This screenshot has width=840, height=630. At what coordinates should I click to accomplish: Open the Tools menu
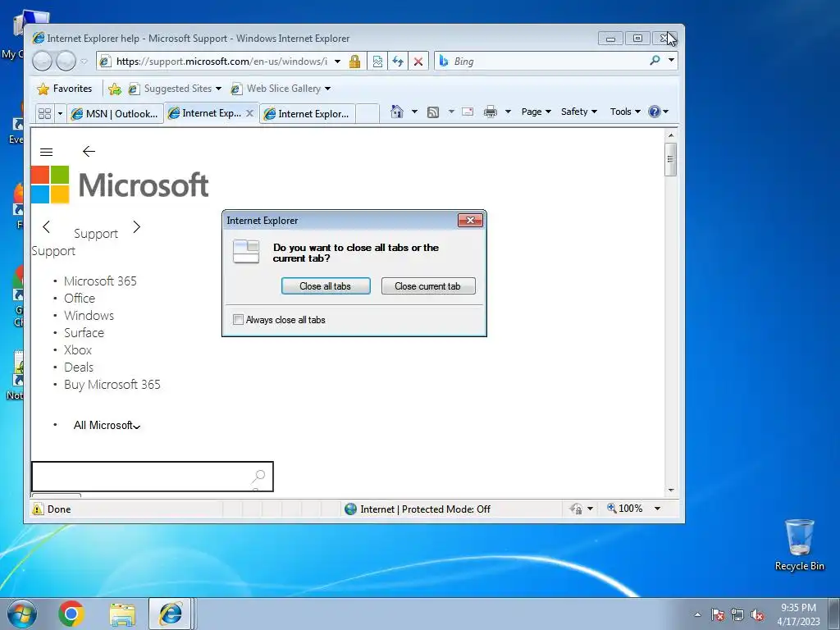(x=624, y=112)
